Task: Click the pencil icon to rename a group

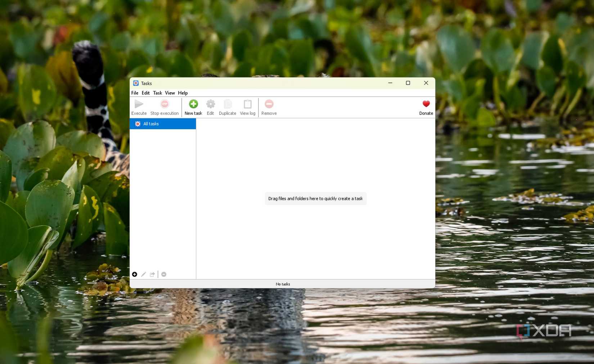Action: pyautogui.click(x=143, y=274)
